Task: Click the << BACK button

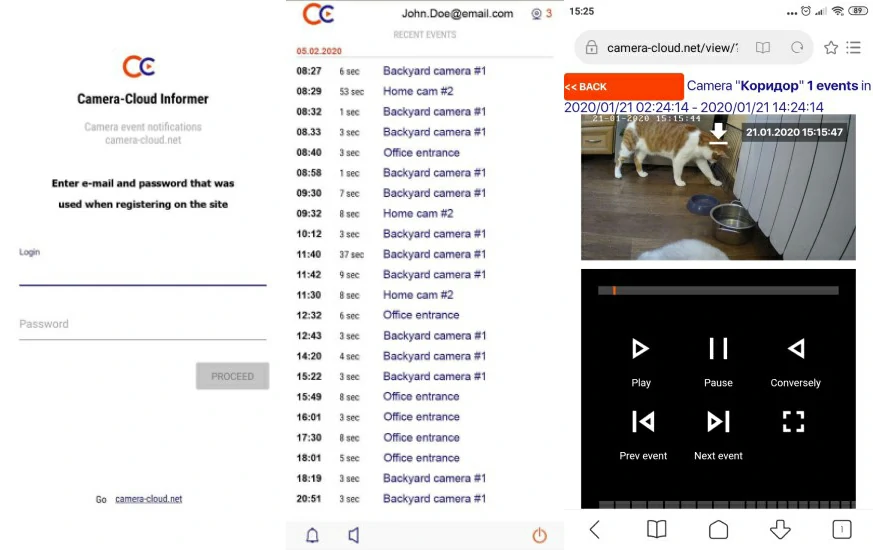Action: pyautogui.click(x=624, y=86)
